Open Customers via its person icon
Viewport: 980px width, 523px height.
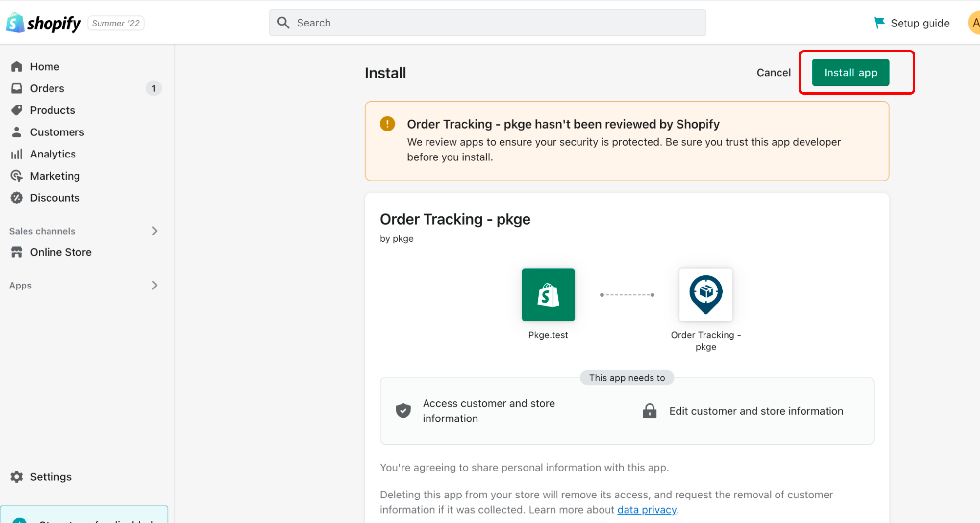coord(17,132)
